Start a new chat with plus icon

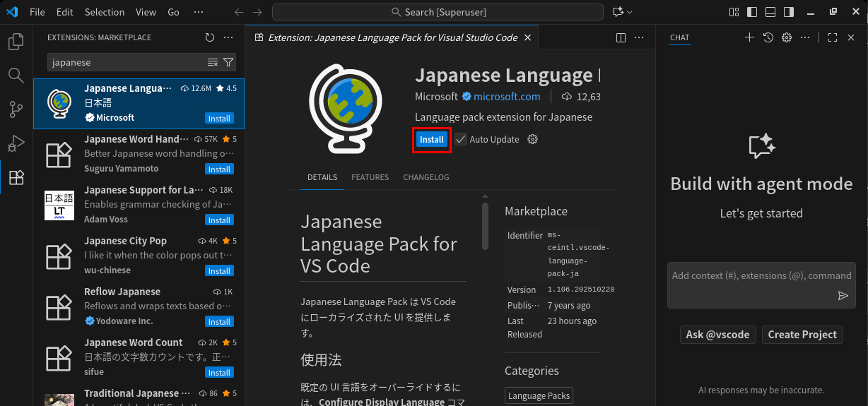(749, 37)
